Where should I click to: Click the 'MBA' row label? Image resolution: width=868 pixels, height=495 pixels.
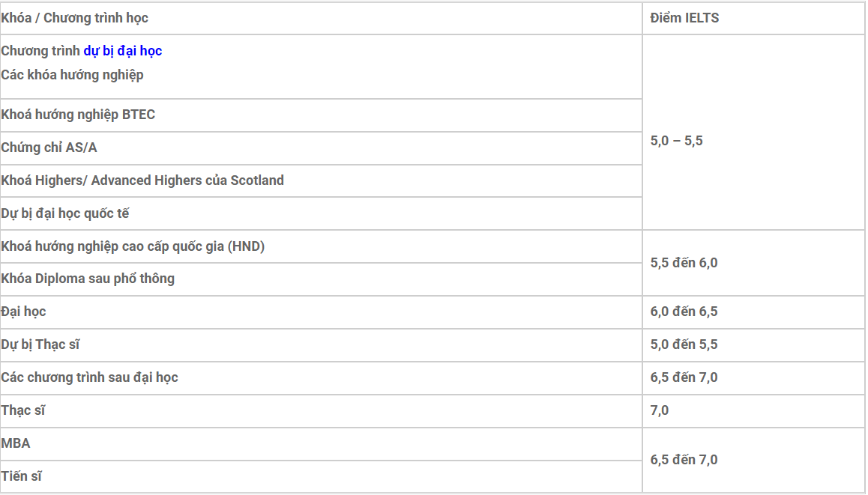(16, 443)
